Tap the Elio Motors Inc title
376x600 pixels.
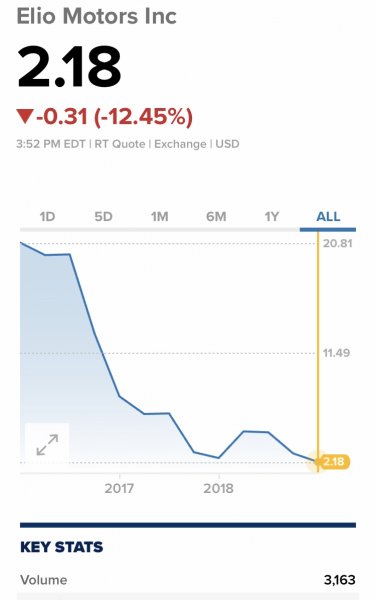click(x=96, y=16)
